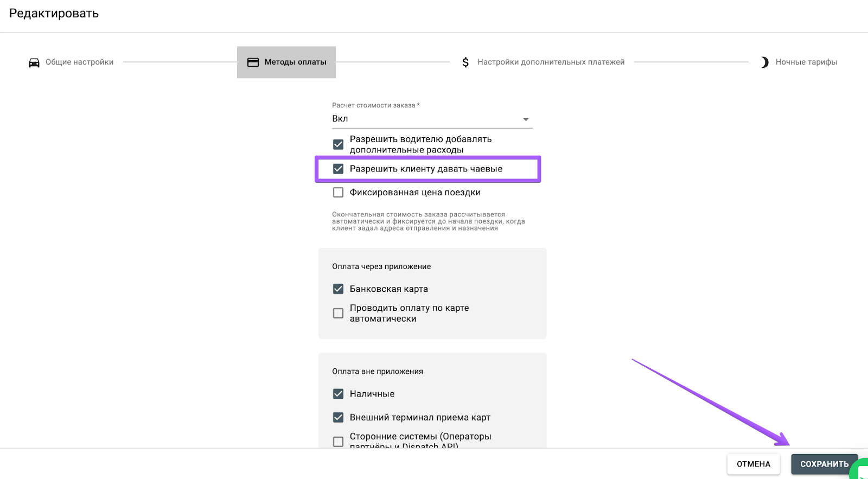Screen dimensions: 868x479
Task: Uncheck the Банковская карта option
Action: [338, 289]
